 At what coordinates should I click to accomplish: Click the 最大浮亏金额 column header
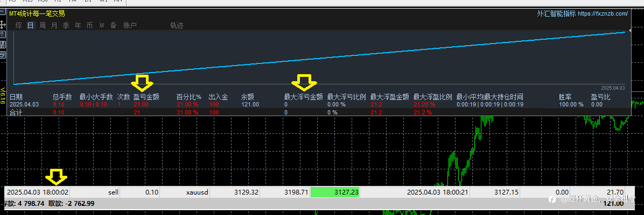point(304,97)
